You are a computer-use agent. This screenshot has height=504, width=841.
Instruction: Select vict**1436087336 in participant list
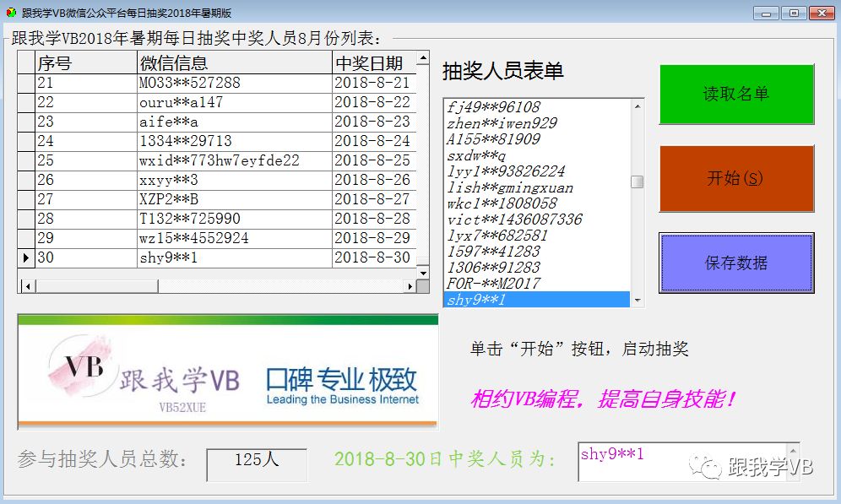pyautogui.click(x=537, y=219)
